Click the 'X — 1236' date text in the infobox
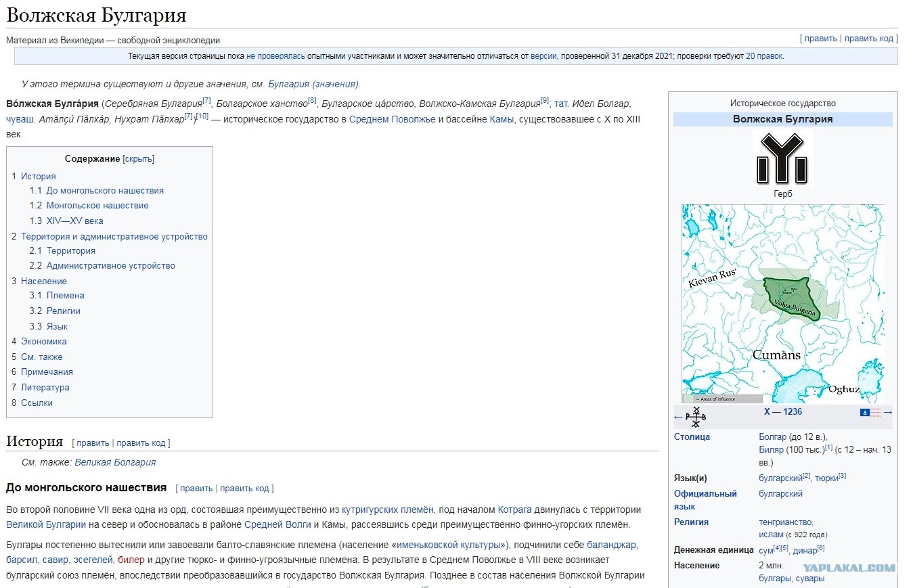The height and width of the screenshot is (588, 913). [x=783, y=412]
